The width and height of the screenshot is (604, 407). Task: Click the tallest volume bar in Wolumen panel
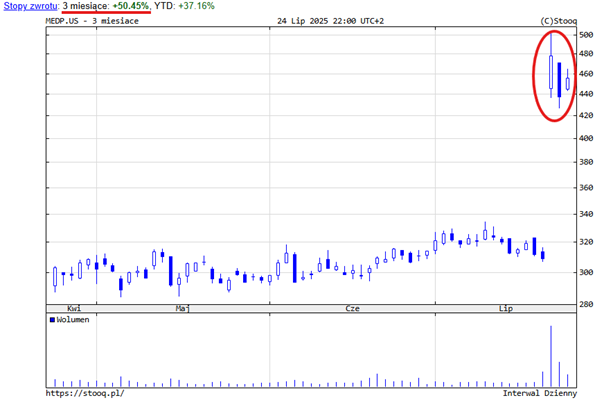(551, 355)
